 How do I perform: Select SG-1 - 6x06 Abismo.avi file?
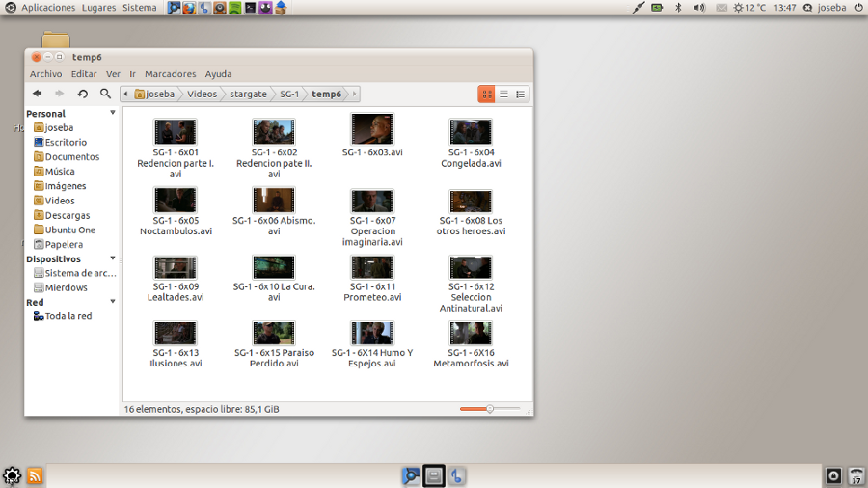(x=274, y=211)
